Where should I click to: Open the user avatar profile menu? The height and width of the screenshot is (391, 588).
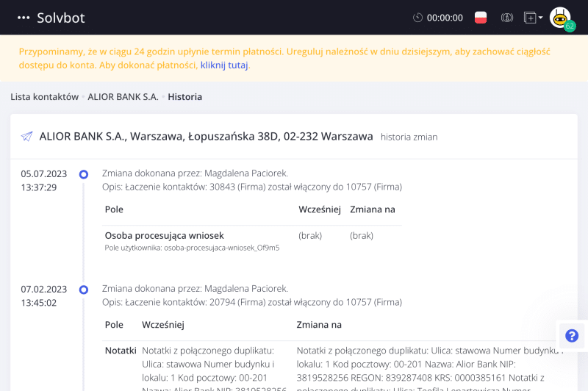click(x=560, y=16)
